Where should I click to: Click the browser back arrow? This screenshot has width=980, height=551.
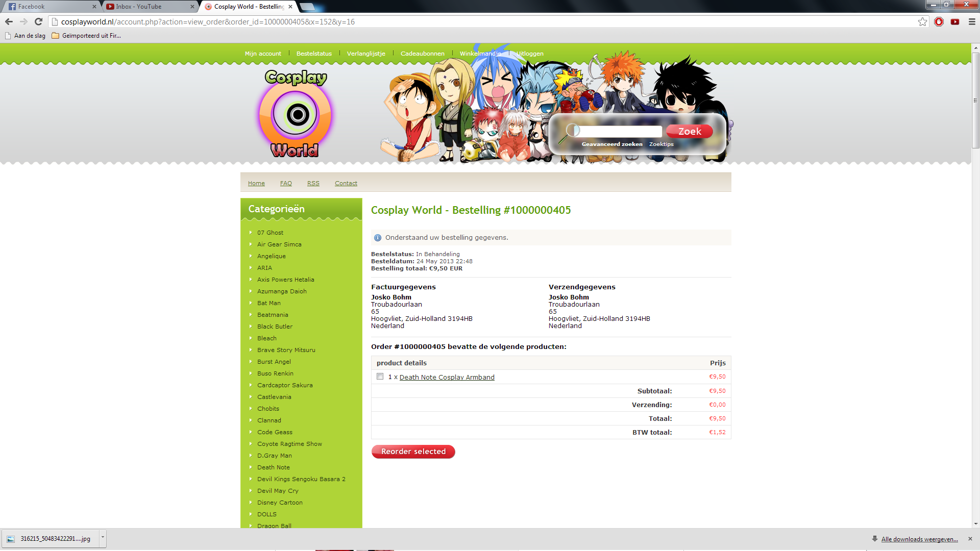9,21
